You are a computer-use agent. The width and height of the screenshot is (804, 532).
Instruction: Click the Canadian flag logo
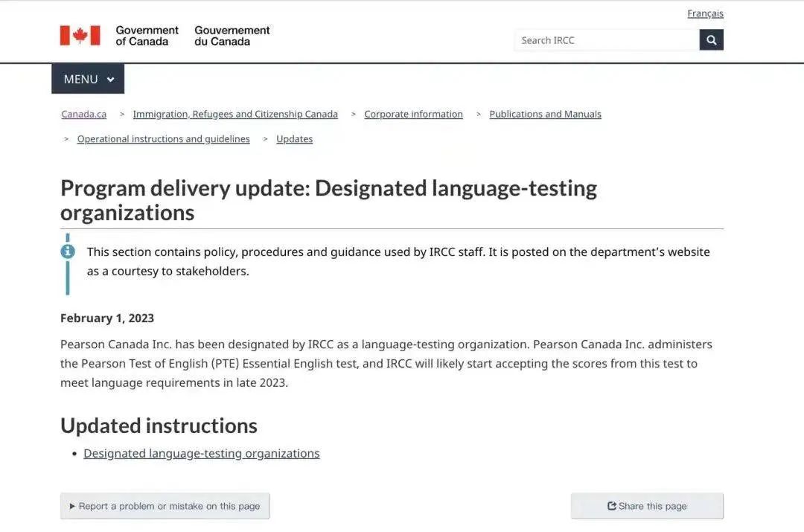pos(80,36)
